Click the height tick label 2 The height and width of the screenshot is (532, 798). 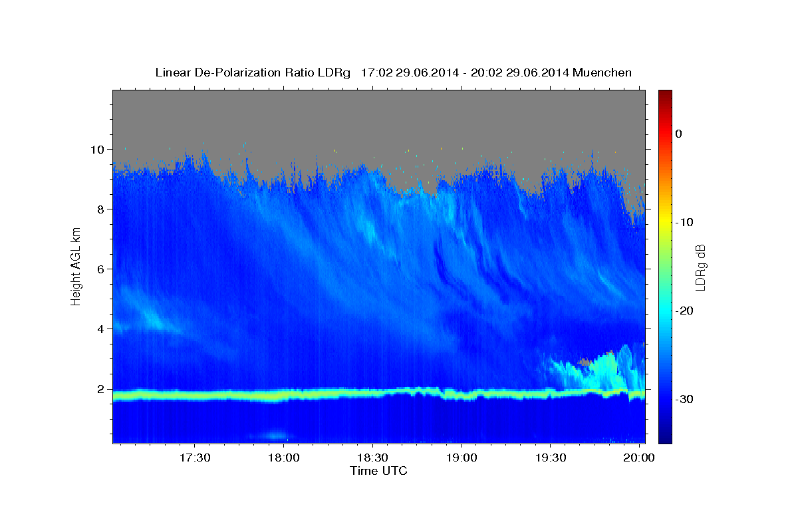click(101, 389)
